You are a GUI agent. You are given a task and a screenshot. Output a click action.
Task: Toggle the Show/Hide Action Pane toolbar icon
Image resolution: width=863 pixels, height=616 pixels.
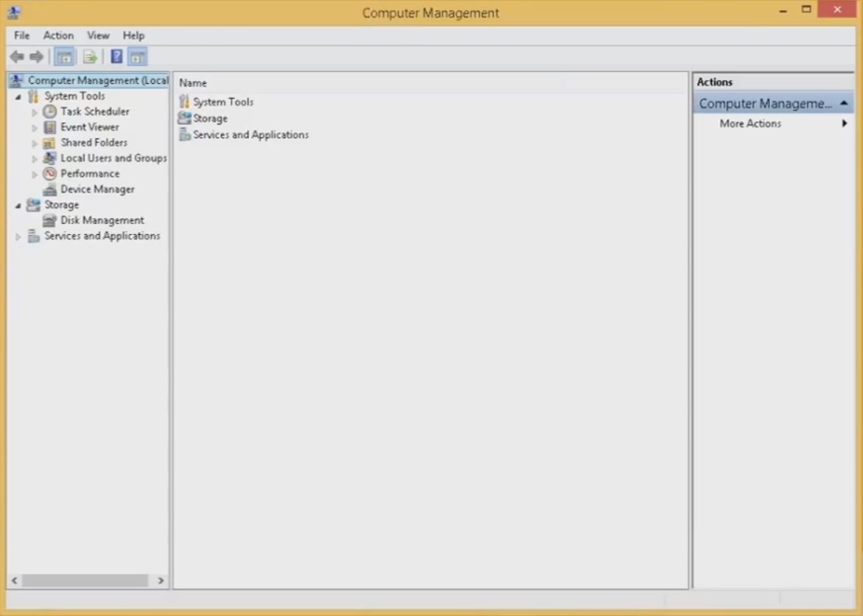pyautogui.click(x=138, y=57)
